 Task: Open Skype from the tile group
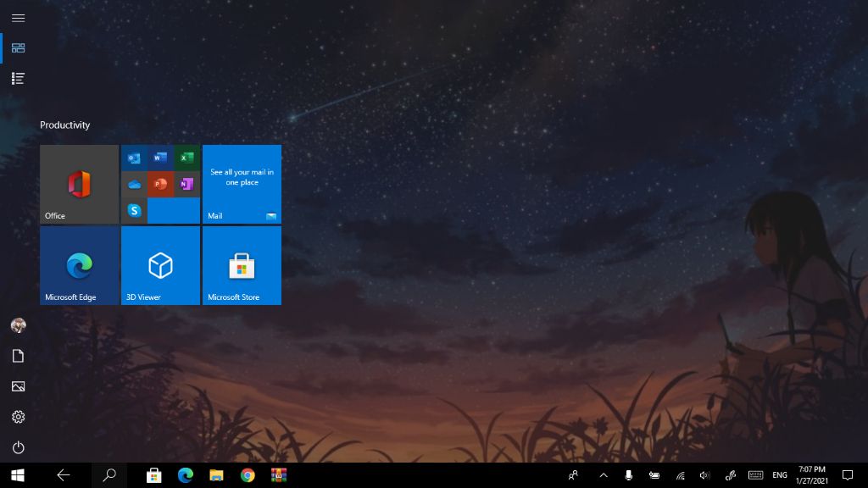(134, 211)
